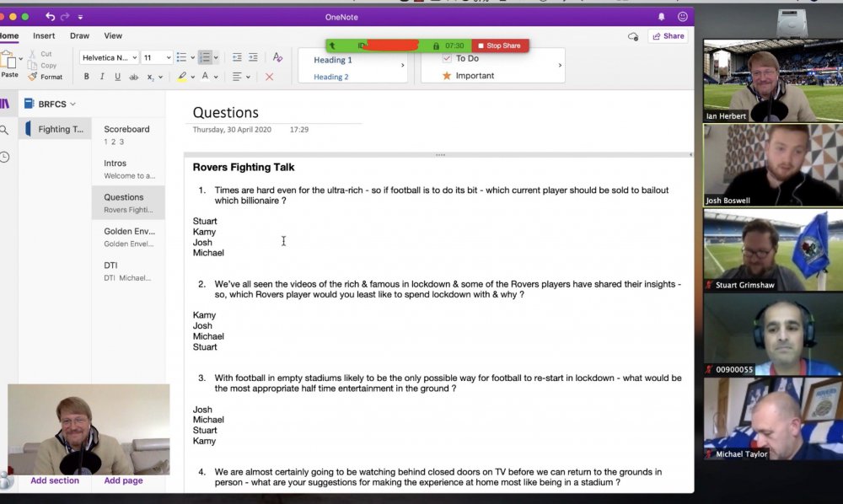843x504 pixels.
Task: Apply the Heading 2 style
Action: click(x=331, y=77)
